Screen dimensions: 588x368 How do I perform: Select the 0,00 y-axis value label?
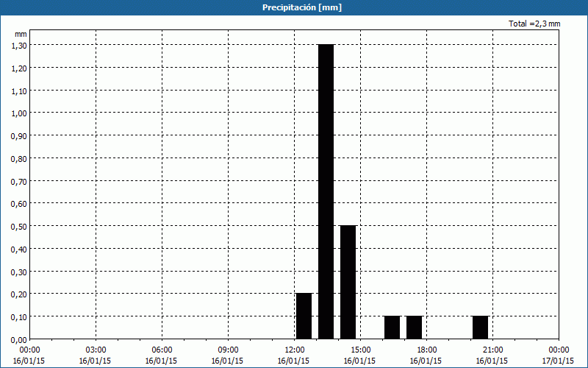click(19, 339)
